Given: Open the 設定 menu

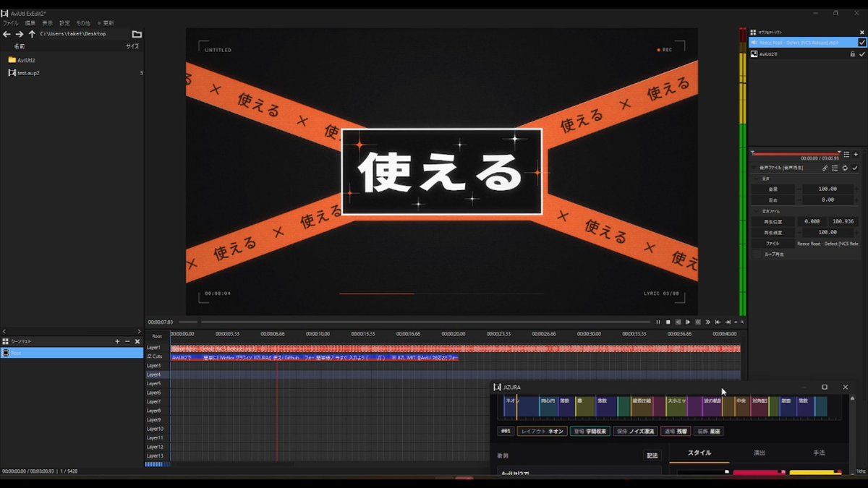Looking at the screenshot, I should pos(65,23).
